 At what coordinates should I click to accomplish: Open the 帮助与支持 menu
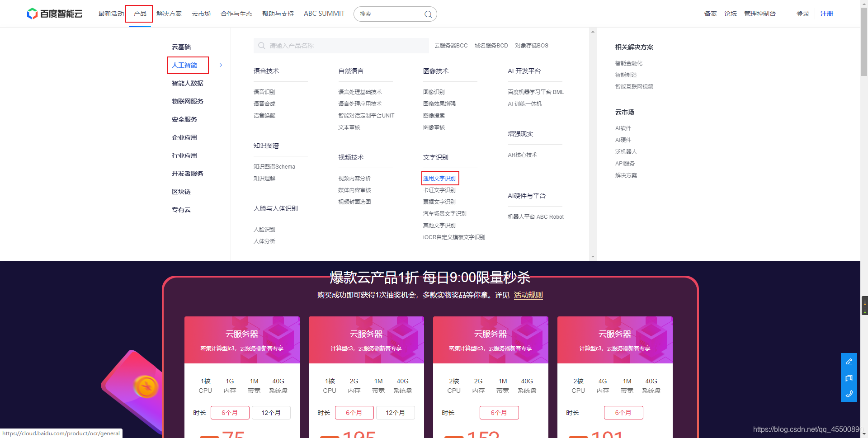[278, 14]
